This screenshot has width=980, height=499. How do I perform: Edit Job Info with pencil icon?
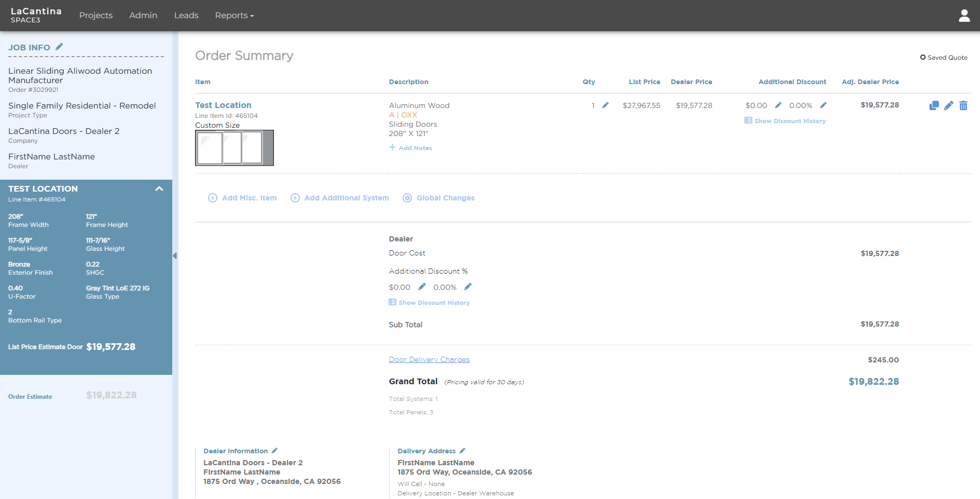coord(59,47)
